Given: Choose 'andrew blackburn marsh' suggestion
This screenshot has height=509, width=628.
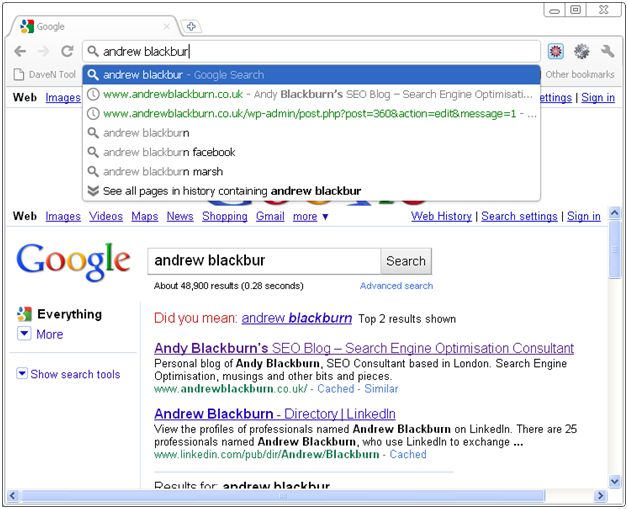Looking at the screenshot, I should tap(163, 171).
